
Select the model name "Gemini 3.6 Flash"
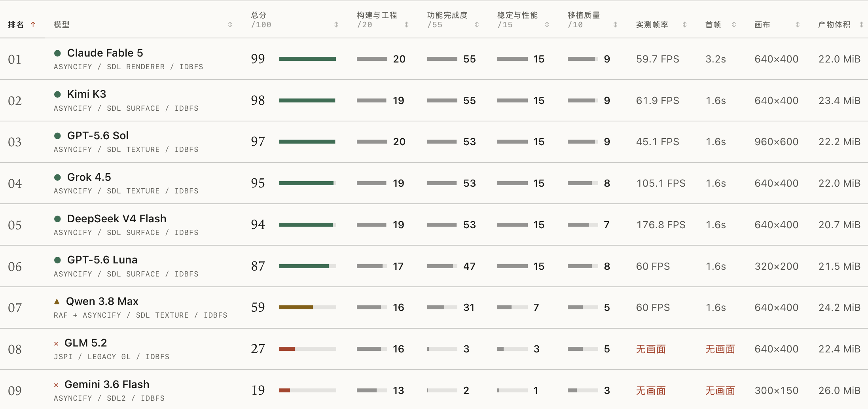(107, 384)
